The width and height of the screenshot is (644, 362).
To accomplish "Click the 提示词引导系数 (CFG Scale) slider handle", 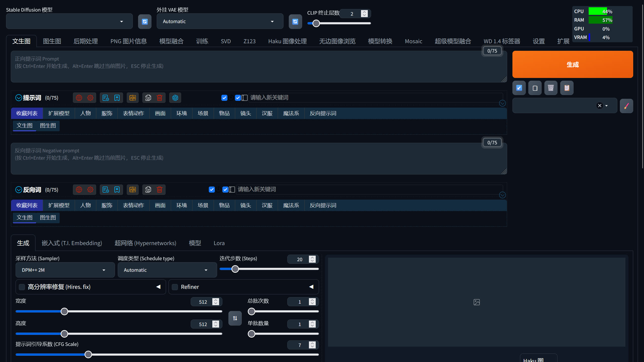I will [88, 354].
